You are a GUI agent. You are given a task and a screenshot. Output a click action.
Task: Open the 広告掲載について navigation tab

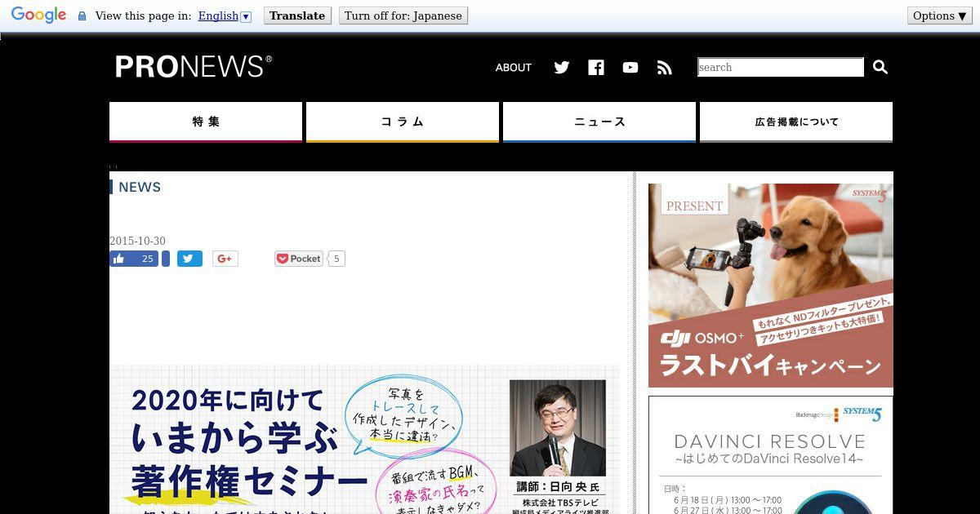796,122
